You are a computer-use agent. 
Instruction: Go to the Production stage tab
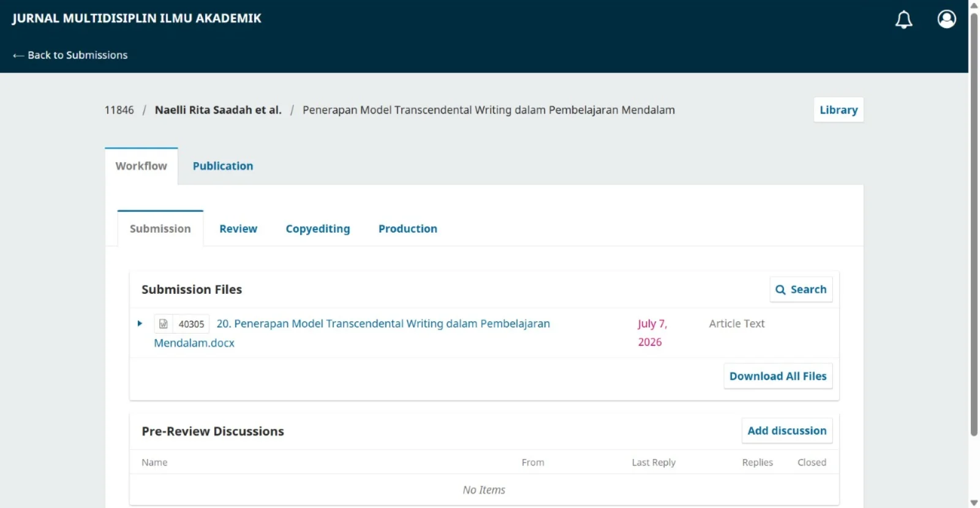pos(408,229)
